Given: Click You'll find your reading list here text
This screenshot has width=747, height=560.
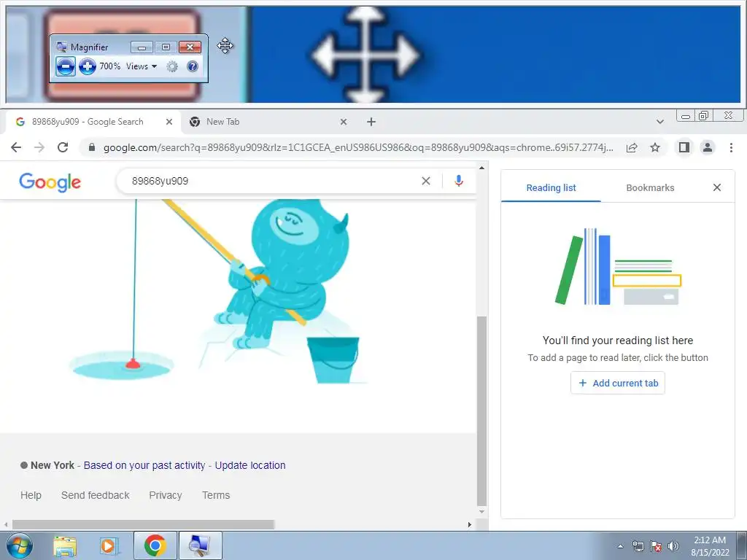Looking at the screenshot, I should pyautogui.click(x=618, y=341).
